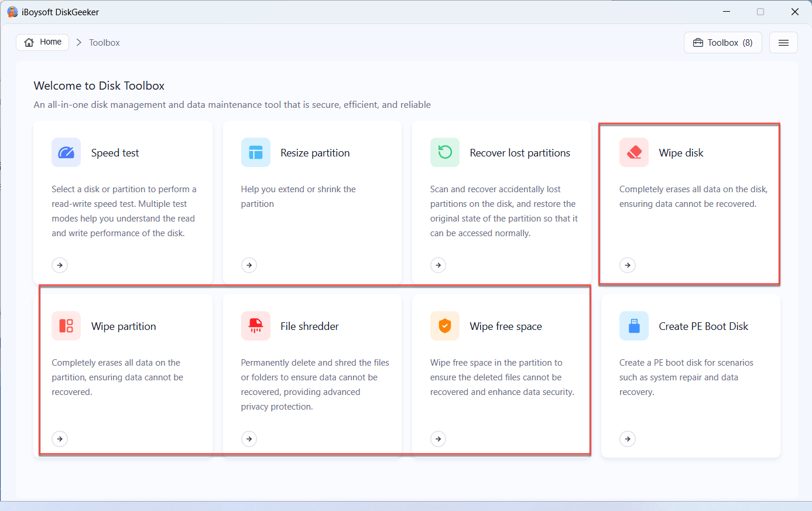The width and height of the screenshot is (812, 511).
Task: Choose the Resize partition title
Action: click(315, 153)
